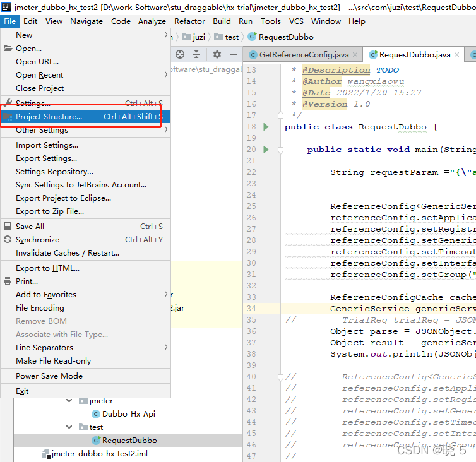
Task: Open project tool window gear settings
Action: coord(217,54)
